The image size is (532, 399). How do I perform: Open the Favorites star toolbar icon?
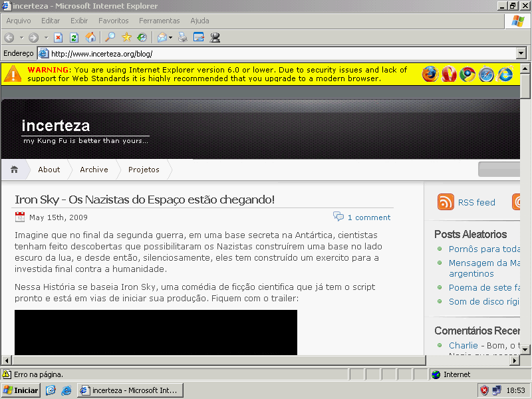tap(126, 38)
